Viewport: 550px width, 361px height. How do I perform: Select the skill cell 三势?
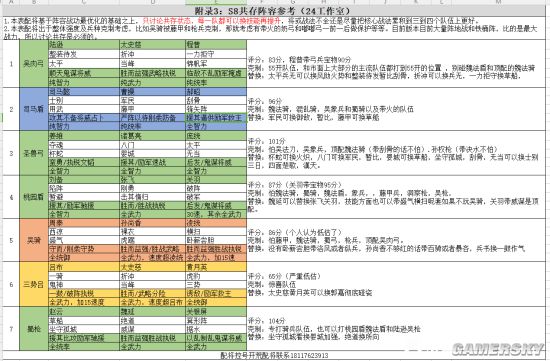[x=216, y=285]
